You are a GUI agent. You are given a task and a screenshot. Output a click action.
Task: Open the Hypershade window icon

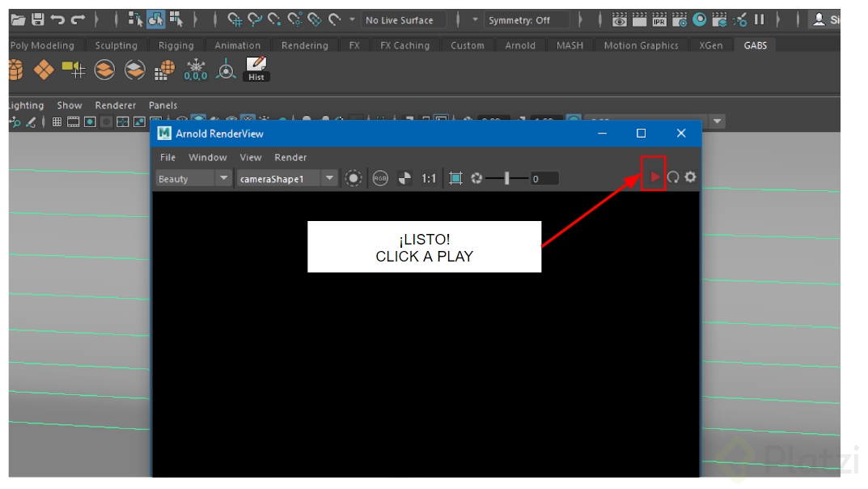(700, 20)
